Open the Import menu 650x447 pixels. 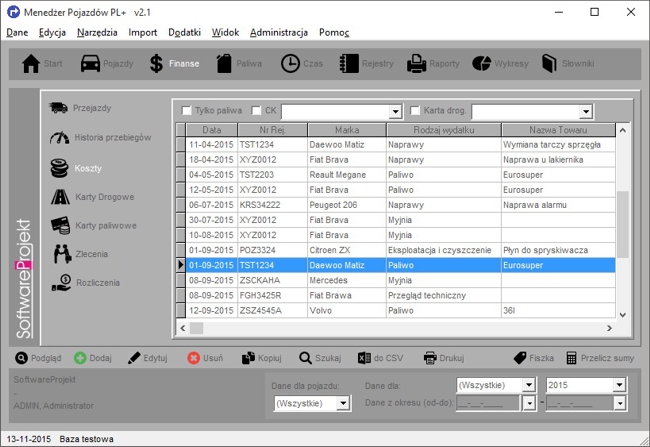click(x=143, y=32)
